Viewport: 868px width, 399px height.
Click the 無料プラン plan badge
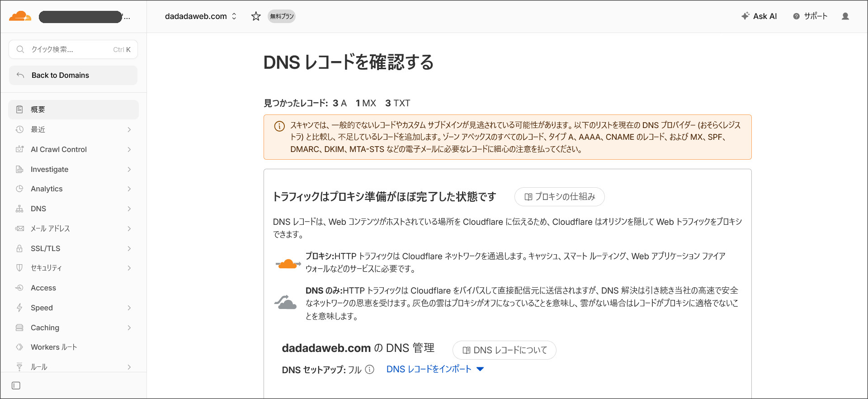282,16
